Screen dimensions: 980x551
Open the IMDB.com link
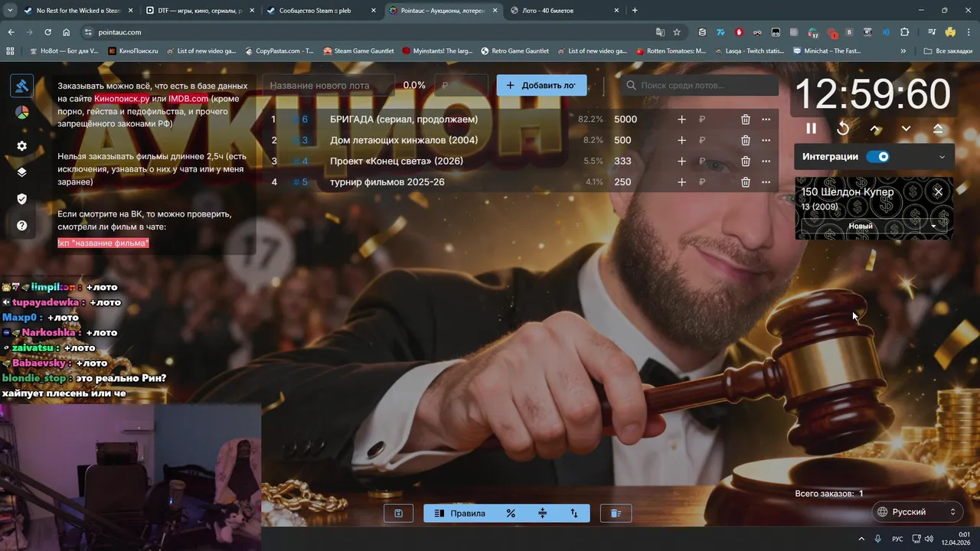tap(188, 99)
